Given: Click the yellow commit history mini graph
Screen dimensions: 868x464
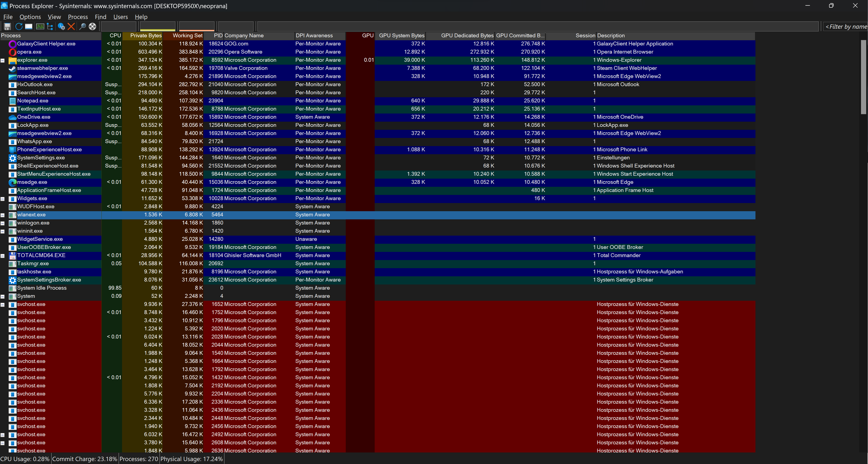Looking at the screenshot, I should pyautogui.click(x=157, y=26).
